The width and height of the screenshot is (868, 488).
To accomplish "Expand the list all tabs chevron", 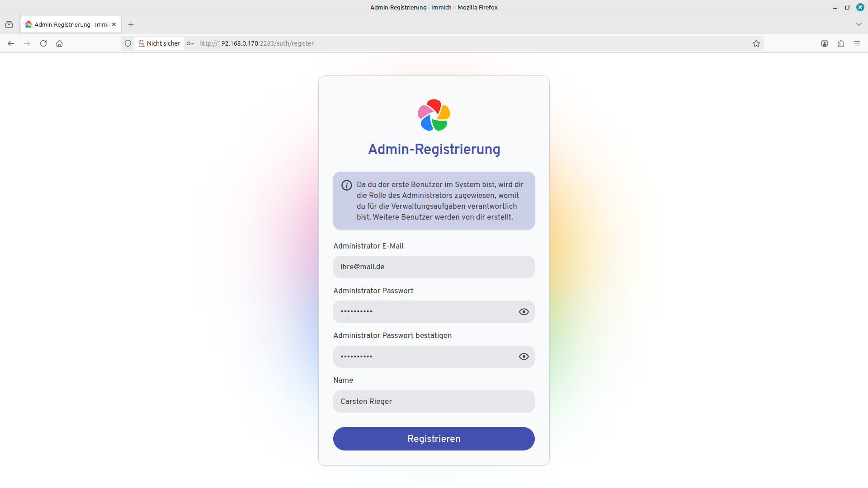I will tap(859, 24).
